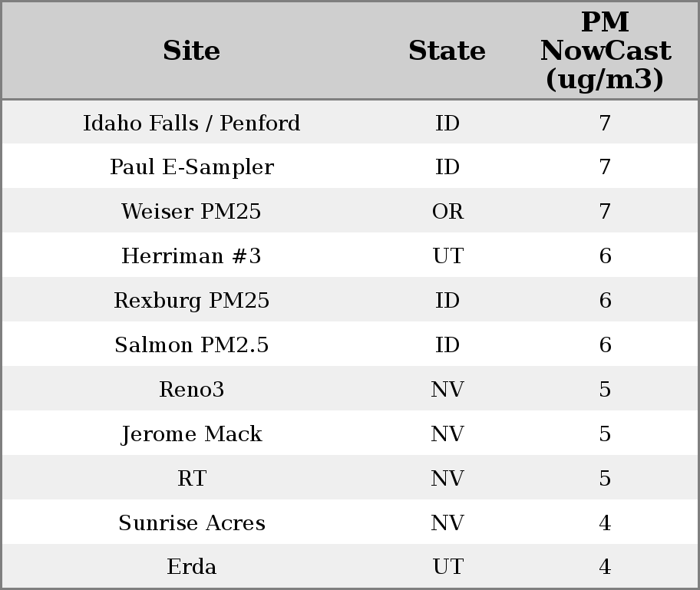Screen dimensions: 700x590
Task: Click the RT site name
Action: click(x=191, y=479)
